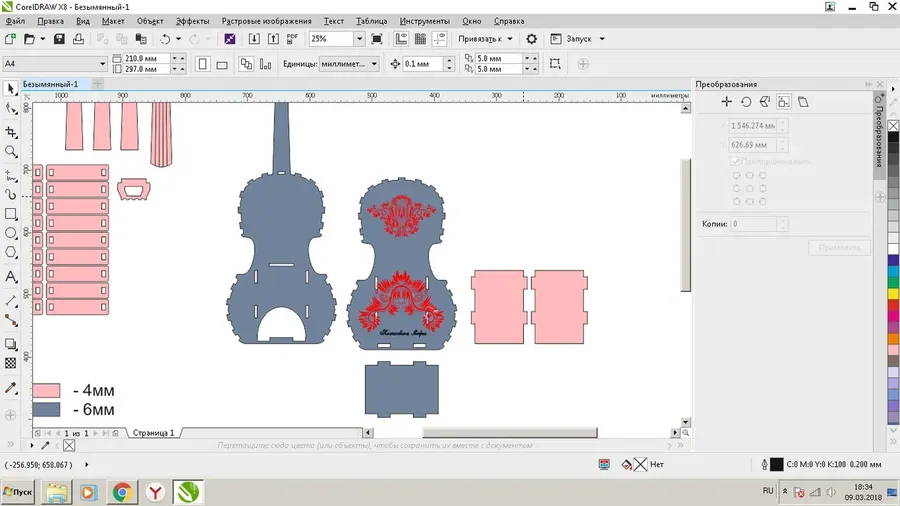This screenshot has width=900, height=506.
Task: Open the Bitmaps menu
Action: point(266,21)
